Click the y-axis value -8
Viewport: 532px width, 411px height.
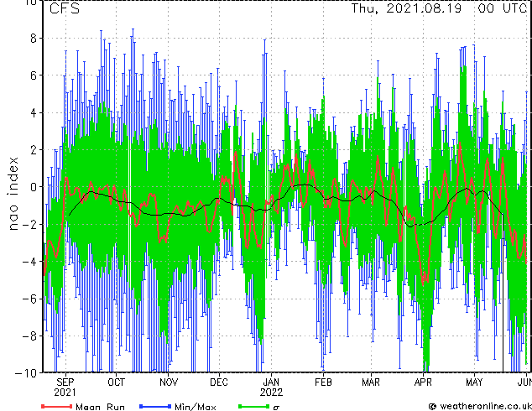29,336
